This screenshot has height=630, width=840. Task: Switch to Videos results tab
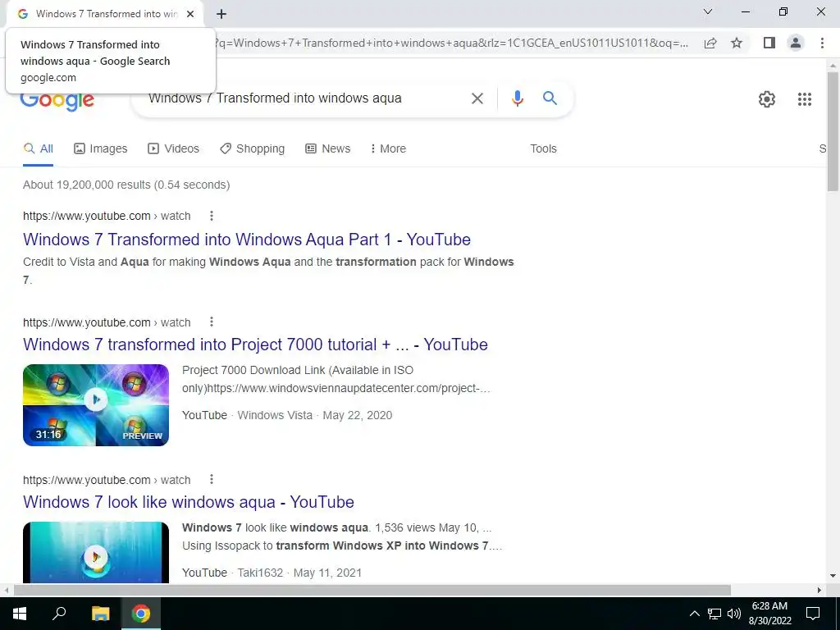pyautogui.click(x=174, y=149)
